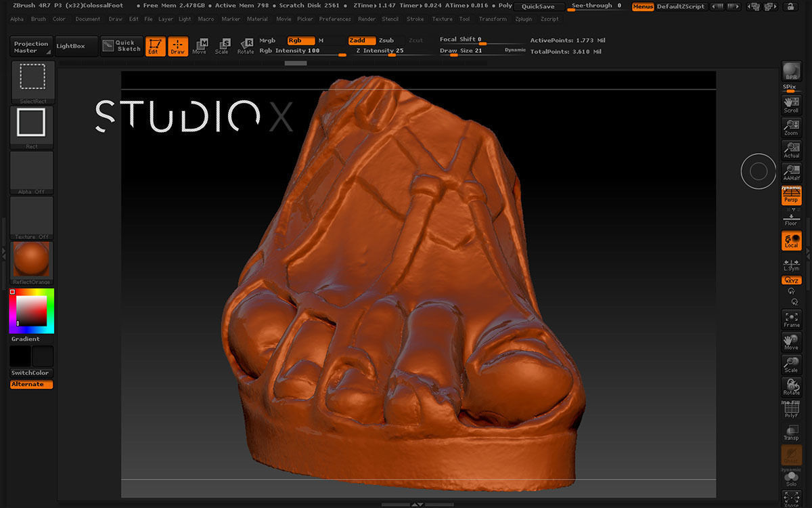Toggle Rgb painting mode
Screen dimensions: 812x508
[301, 41]
